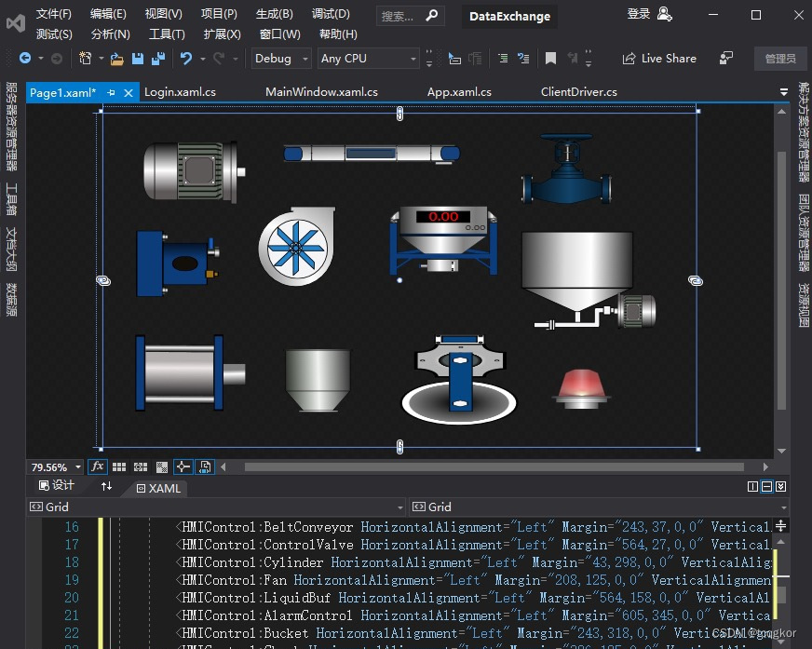Image resolution: width=812 pixels, height=649 pixels.
Task: Navigate backward in code
Action: coord(26,59)
